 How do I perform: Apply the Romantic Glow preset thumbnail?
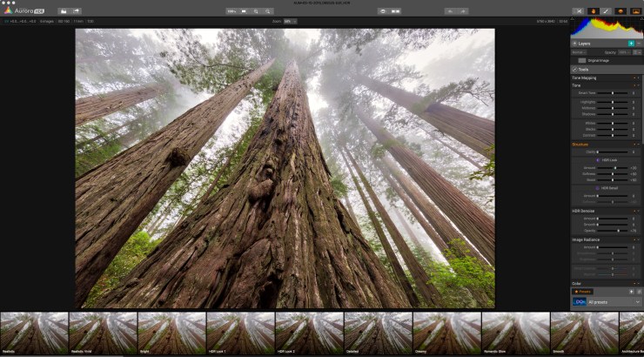516,333
